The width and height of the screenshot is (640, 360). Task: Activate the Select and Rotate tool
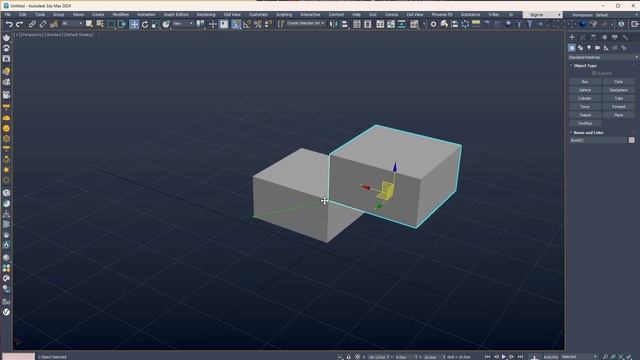point(144,24)
